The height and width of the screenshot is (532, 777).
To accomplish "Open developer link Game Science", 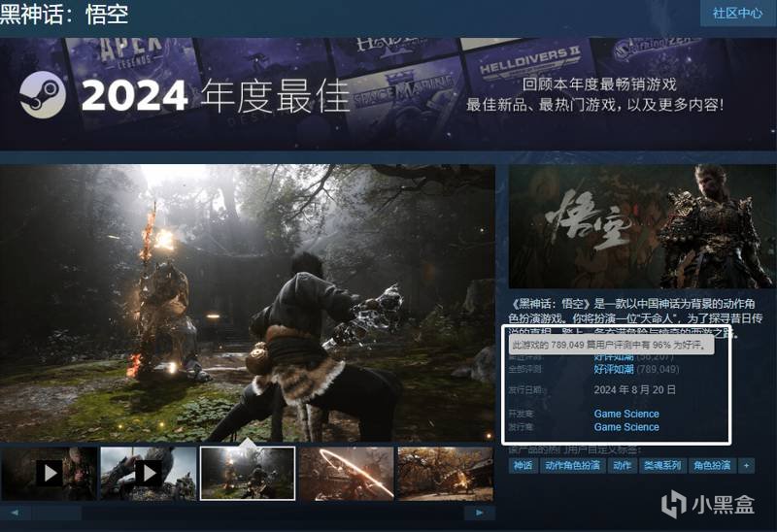I will point(626,414).
